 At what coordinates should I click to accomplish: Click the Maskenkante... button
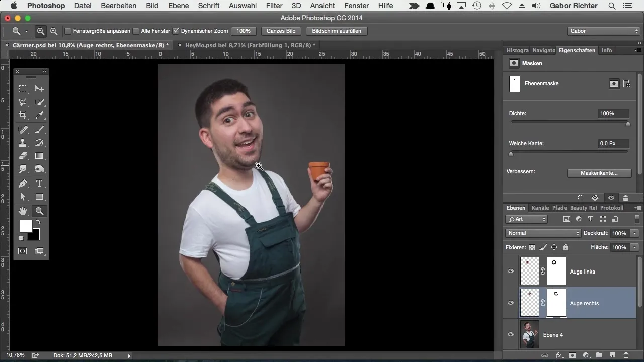point(599,173)
